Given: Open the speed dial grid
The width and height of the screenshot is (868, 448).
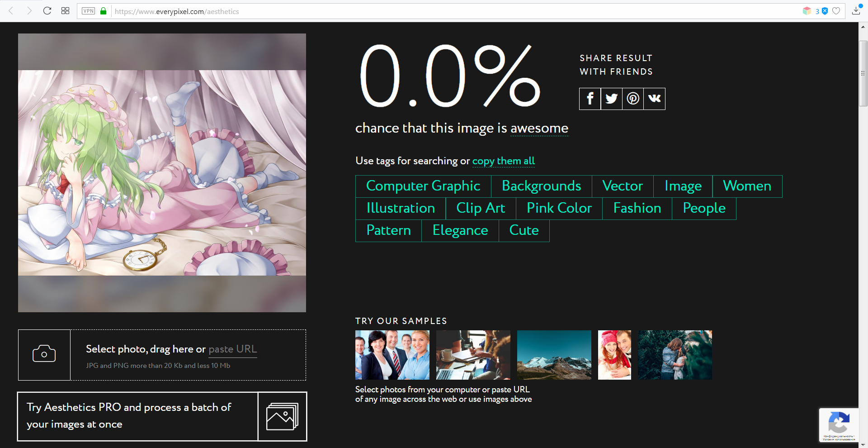Looking at the screenshot, I should click(x=65, y=11).
